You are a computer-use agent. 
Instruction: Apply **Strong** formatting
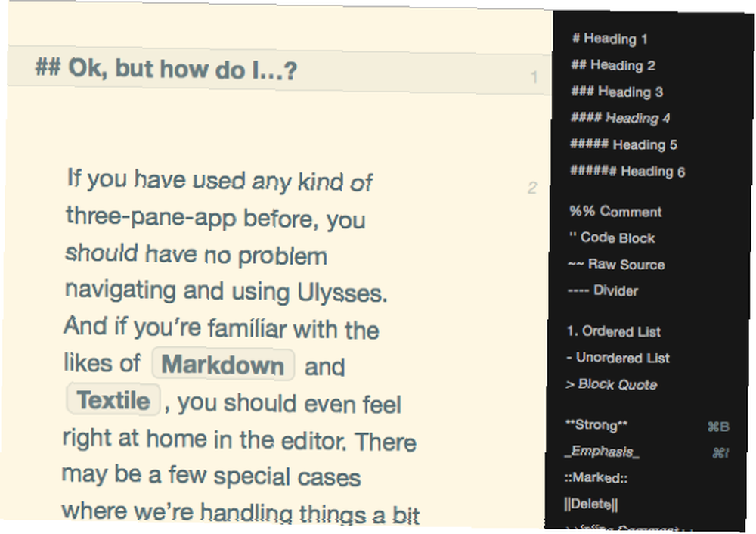(x=596, y=424)
